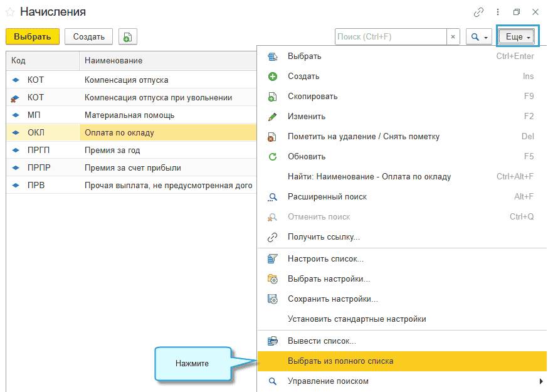The height and width of the screenshot is (392, 548).
Task: Click the green plus copy document icon
Action: [127, 37]
